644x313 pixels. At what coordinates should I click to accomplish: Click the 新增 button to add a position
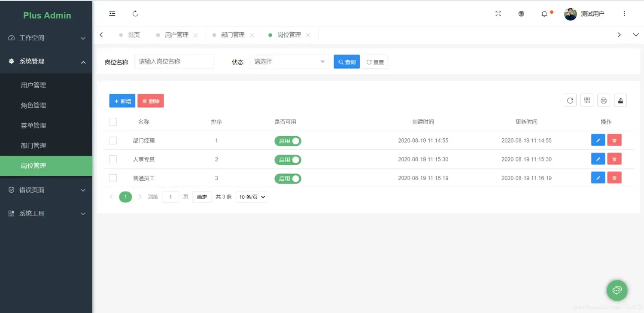click(x=122, y=100)
